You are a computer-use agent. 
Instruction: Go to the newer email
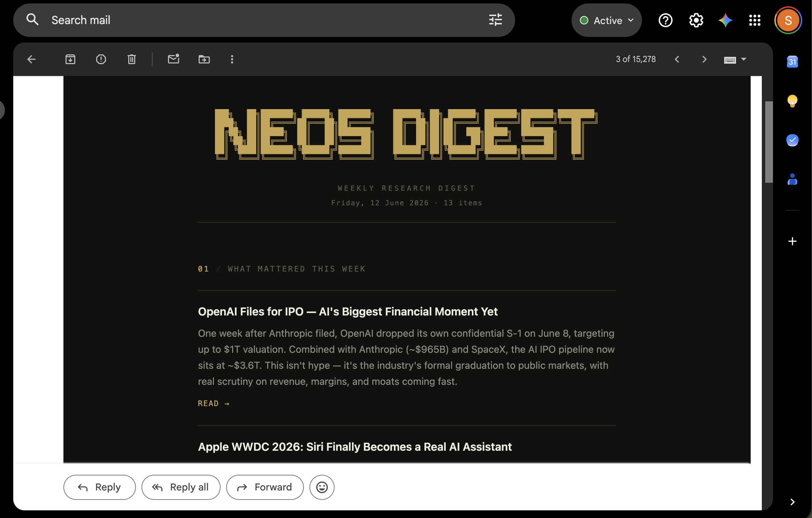(677, 59)
